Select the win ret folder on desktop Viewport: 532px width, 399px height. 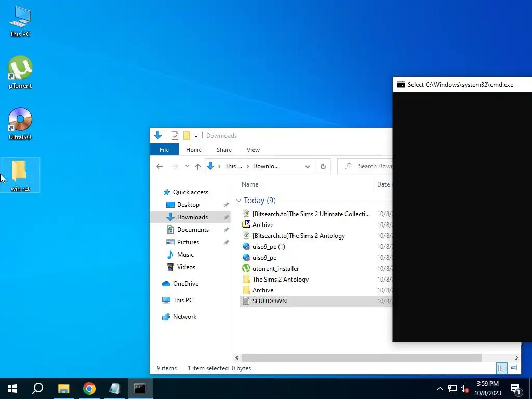tap(20, 176)
